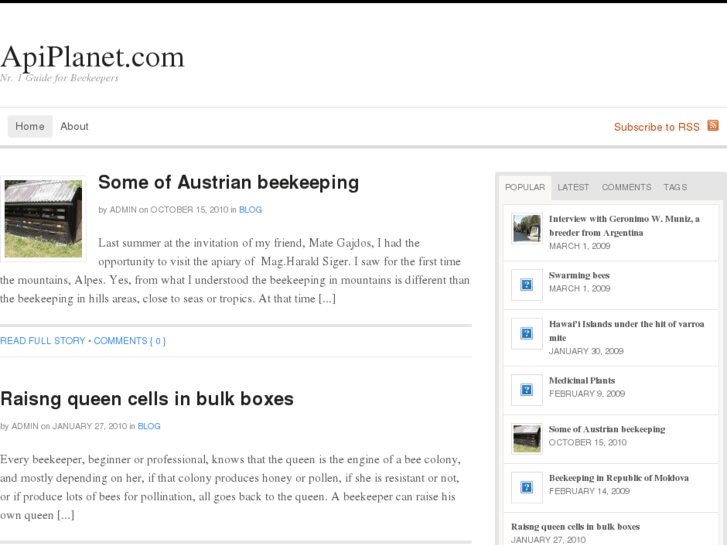Screen dimensions: 727x545
Task: Open the Geronimo W. Muniz interview thumbnail
Action: [x=527, y=228]
